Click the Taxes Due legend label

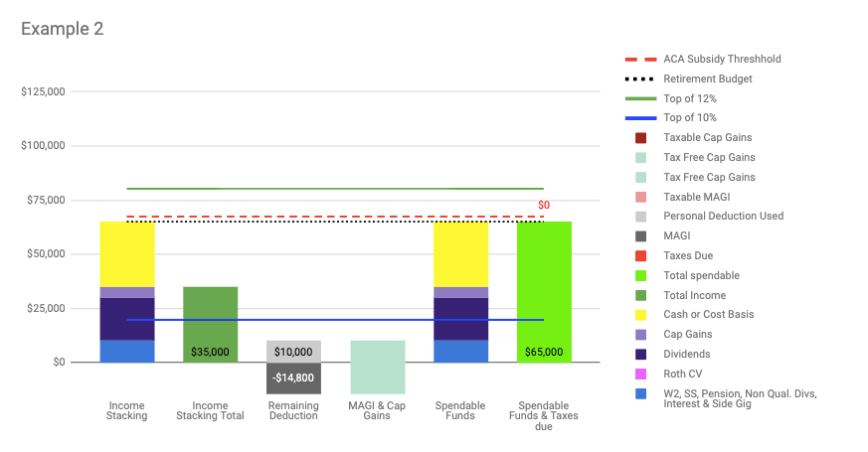[x=688, y=256]
